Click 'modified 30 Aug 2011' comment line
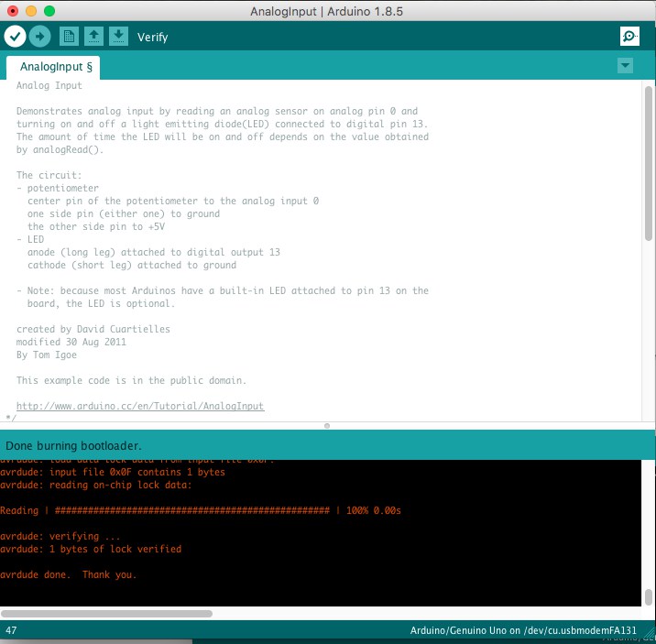The width and height of the screenshot is (656, 644). point(71,342)
